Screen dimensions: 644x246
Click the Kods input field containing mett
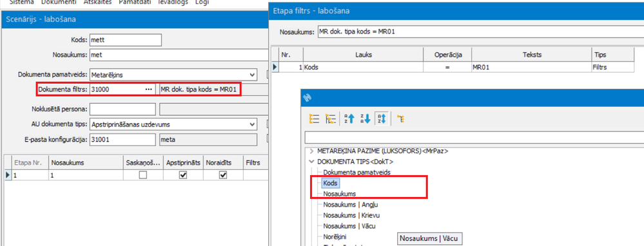point(125,40)
